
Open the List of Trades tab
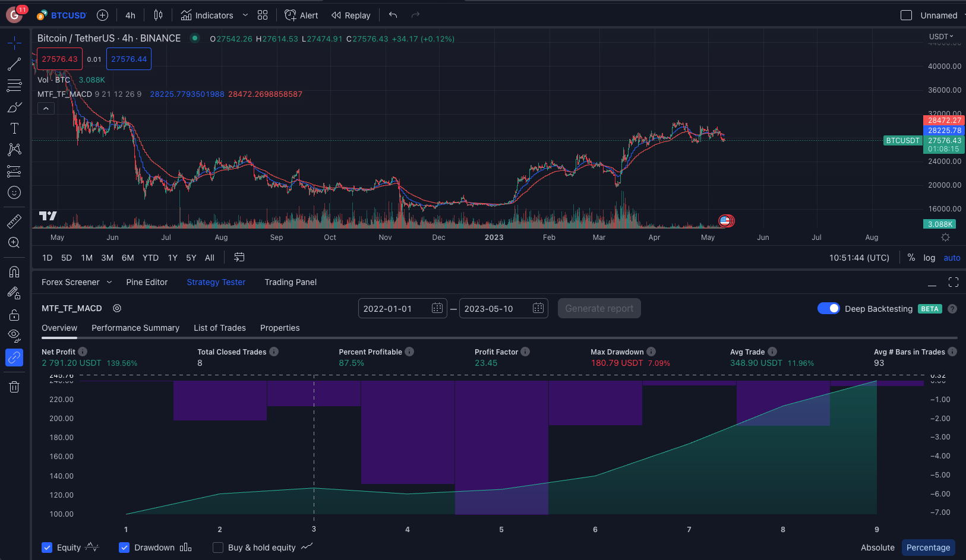point(220,328)
